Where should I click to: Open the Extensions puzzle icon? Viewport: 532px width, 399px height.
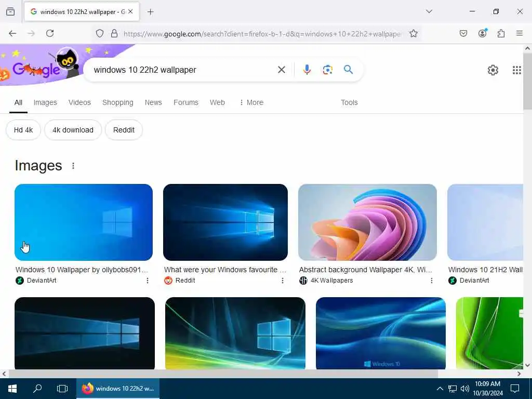pos(501,33)
